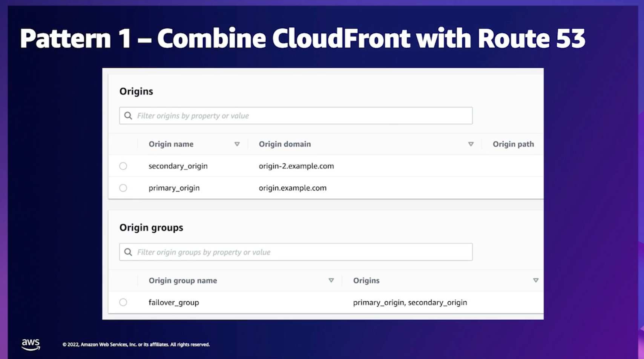This screenshot has height=359, width=644.
Task: Sort Origins column arrow in Origin groups table
Action: point(536,280)
